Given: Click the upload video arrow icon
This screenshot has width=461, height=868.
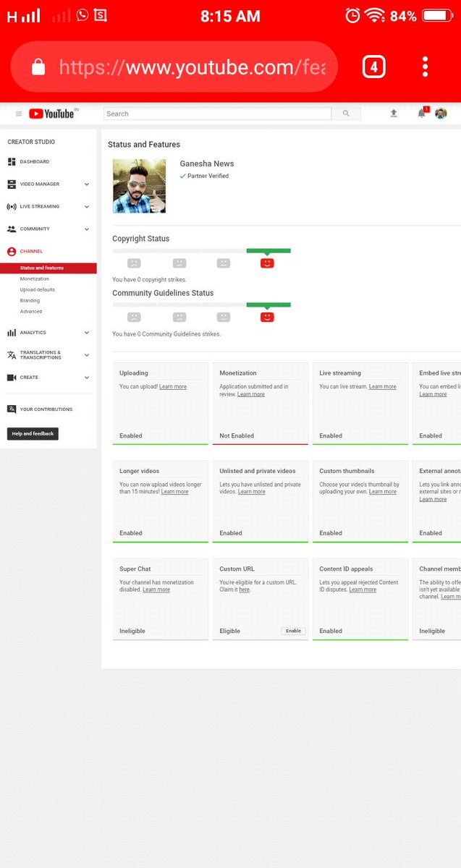Looking at the screenshot, I should pyautogui.click(x=394, y=114).
